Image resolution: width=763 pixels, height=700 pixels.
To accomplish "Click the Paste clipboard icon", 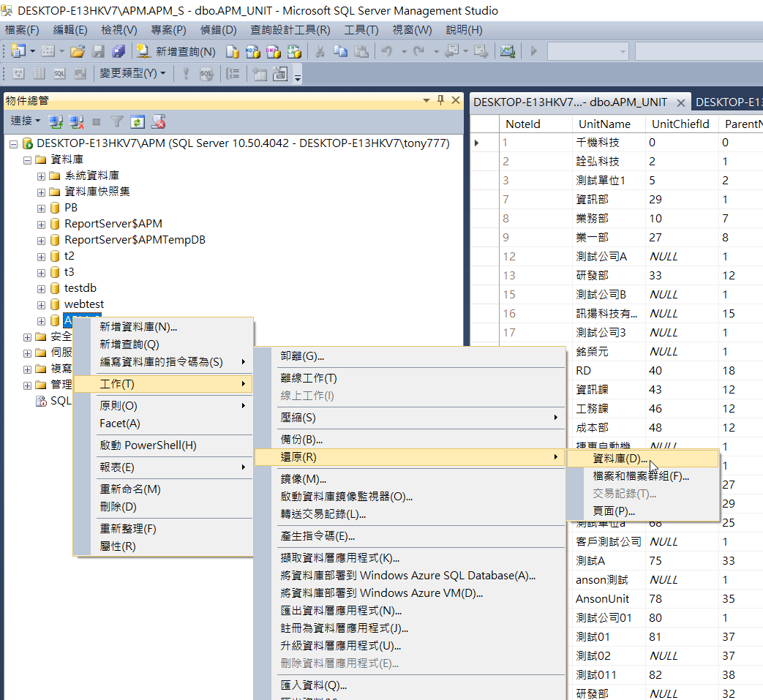I will pos(361,51).
